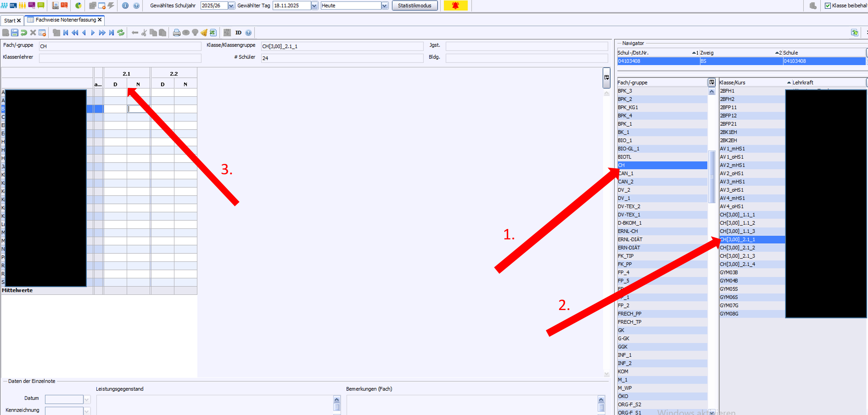Open the pie chart statistics icon
868x415 pixels.
coord(78,6)
